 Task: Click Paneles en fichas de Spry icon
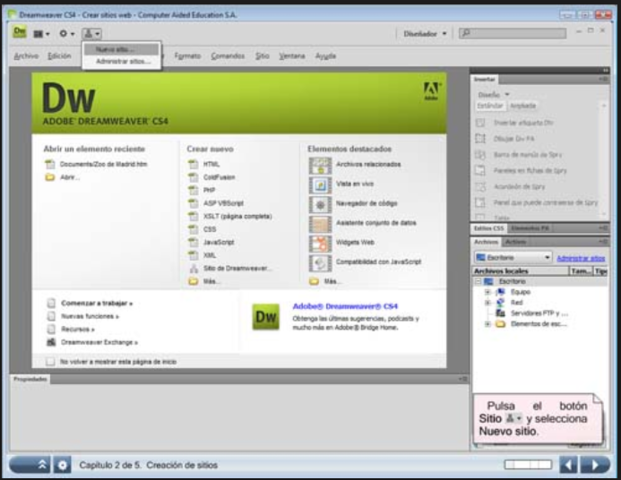[x=480, y=171]
